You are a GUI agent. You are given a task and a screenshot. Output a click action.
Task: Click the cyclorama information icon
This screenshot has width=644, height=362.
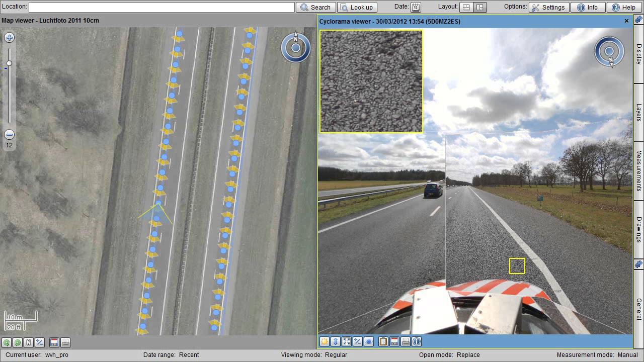click(x=417, y=341)
